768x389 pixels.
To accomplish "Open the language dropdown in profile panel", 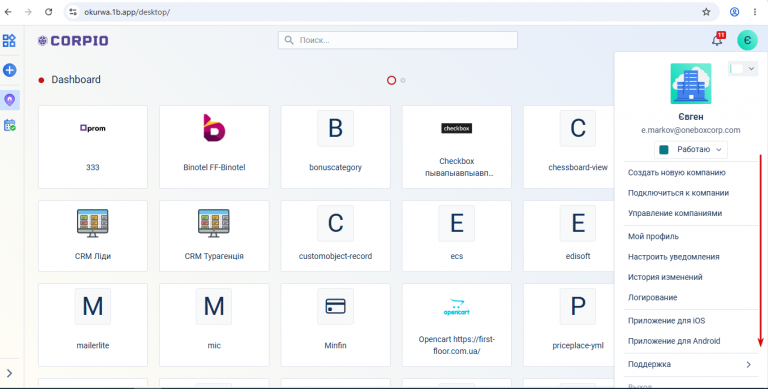I will tap(743, 69).
